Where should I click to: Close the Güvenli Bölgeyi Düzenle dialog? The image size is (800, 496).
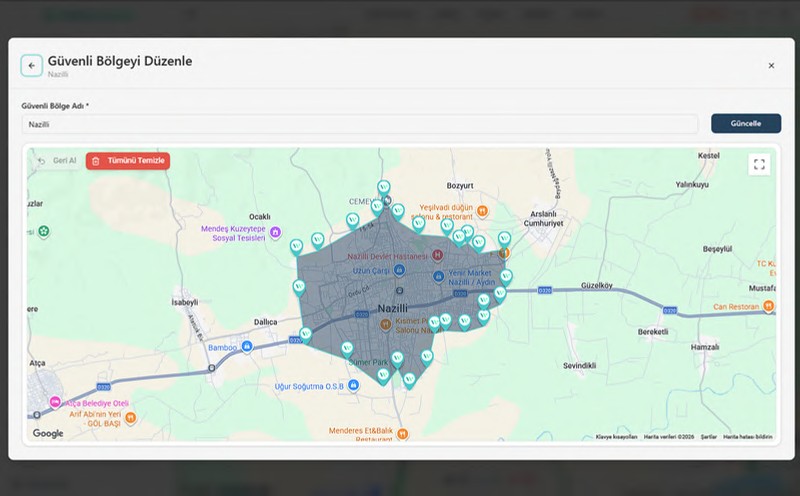point(771,65)
